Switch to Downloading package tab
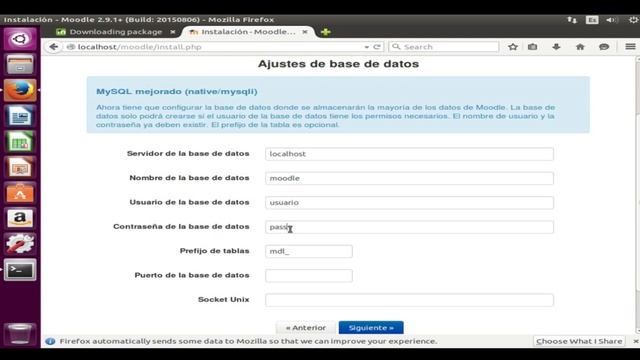 116,32
